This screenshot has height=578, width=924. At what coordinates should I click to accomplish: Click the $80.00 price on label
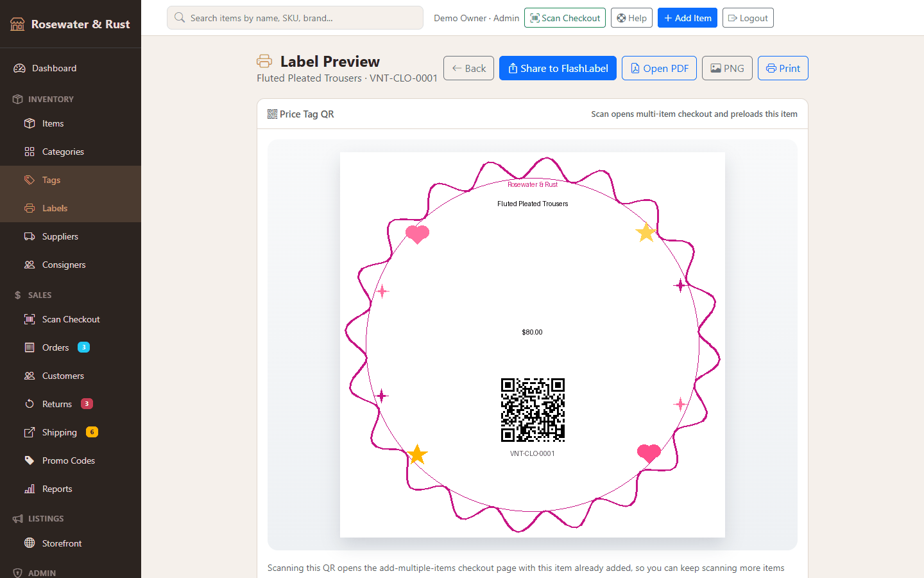[532, 332]
